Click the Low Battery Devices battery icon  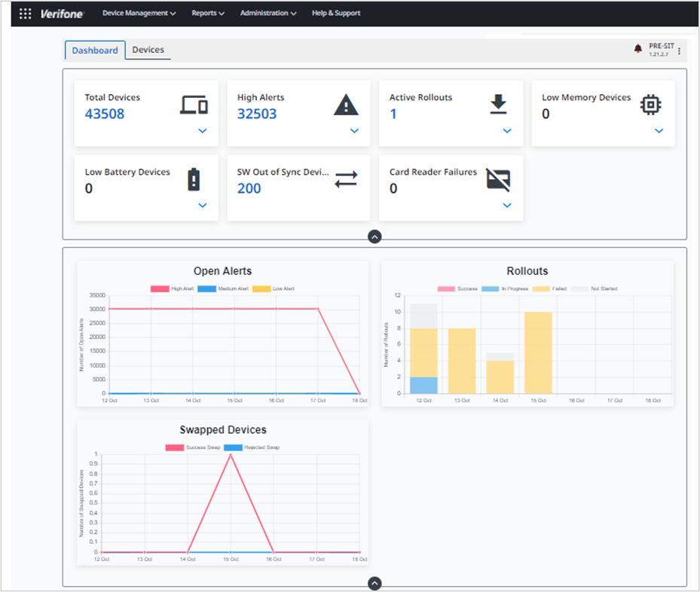point(192,179)
